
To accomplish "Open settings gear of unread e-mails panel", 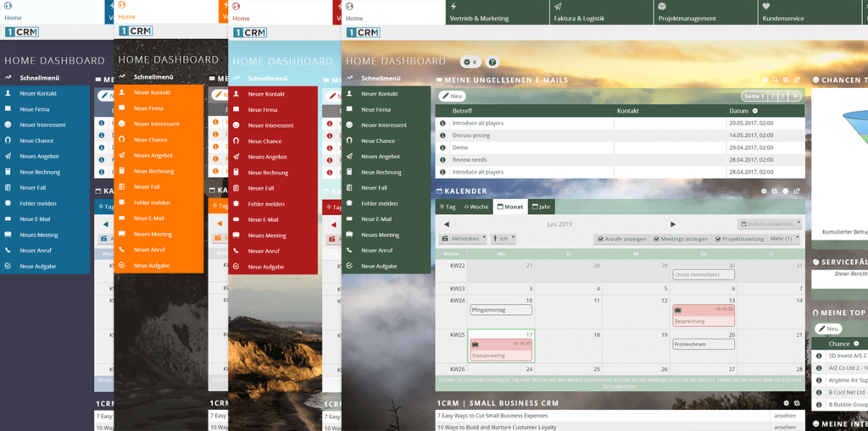I will tap(765, 80).
